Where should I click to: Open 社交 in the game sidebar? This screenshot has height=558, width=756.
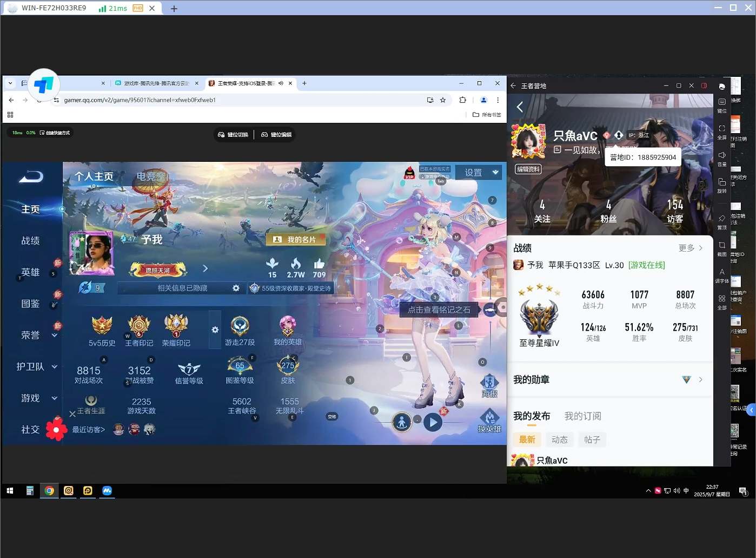pyautogui.click(x=30, y=429)
